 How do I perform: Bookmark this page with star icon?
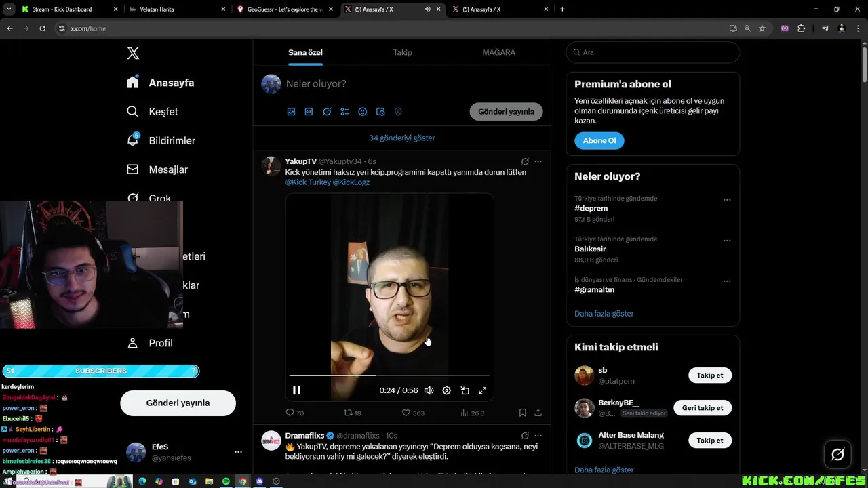point(762,28)
